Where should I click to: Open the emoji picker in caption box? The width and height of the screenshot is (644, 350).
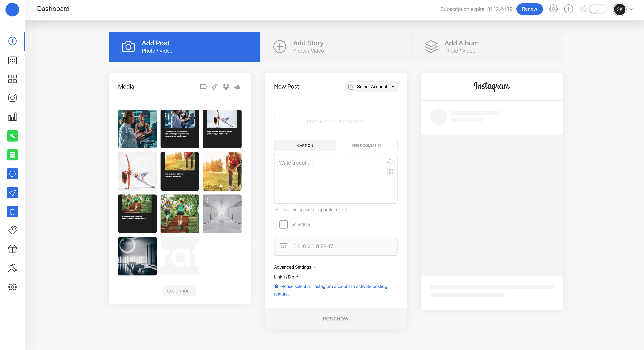click(390, 162)
